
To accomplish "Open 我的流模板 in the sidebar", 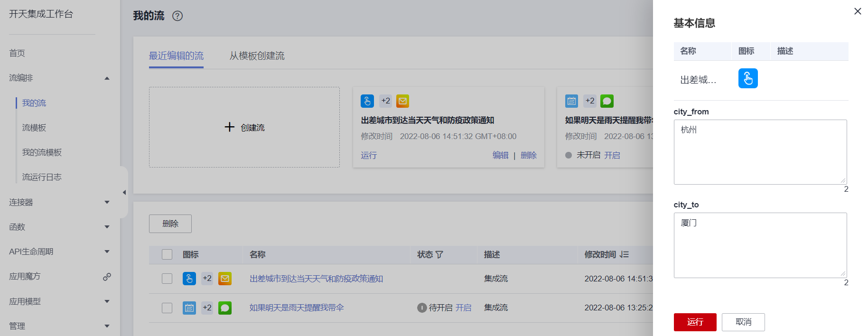I will (42, 152).
